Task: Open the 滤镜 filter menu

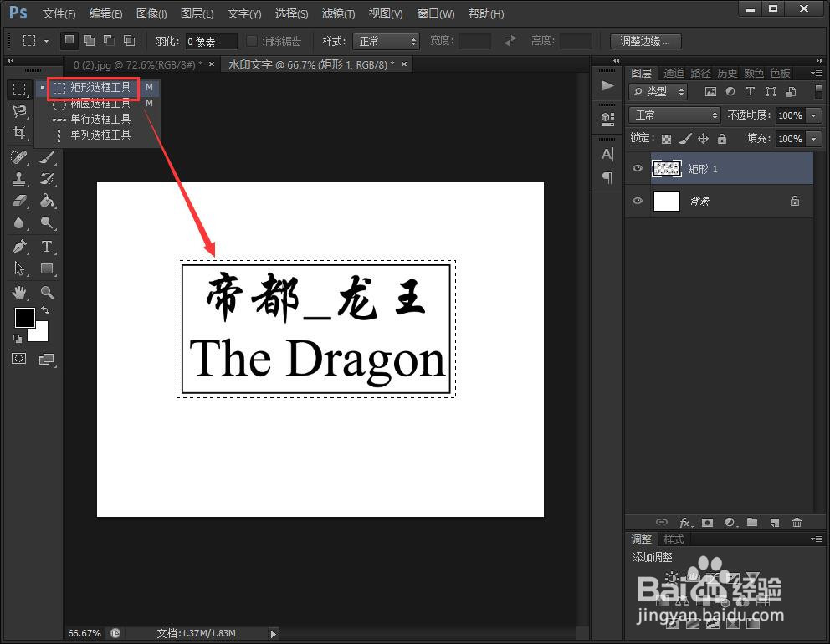Action: coord(338,13)
